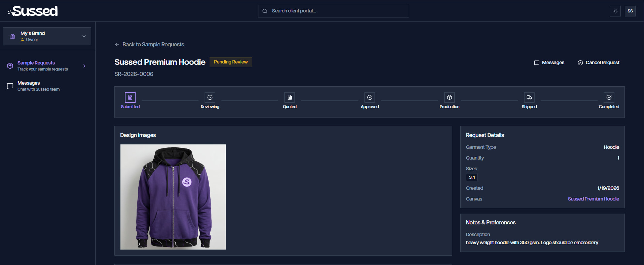Screen dimensions: 644x265
Task: Open the Sussed Premium Hoodie canvas link
Action: click(593, 199)
